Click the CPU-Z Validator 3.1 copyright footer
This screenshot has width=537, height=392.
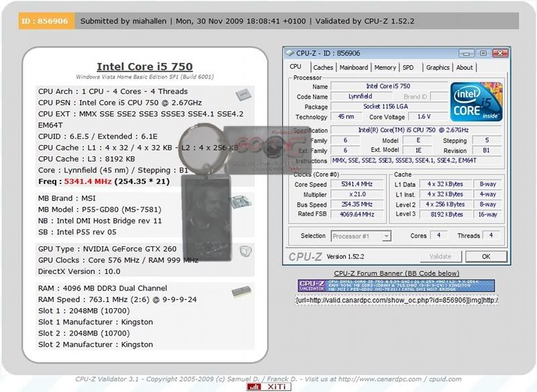pyautogui.click(x=268, y=379)
